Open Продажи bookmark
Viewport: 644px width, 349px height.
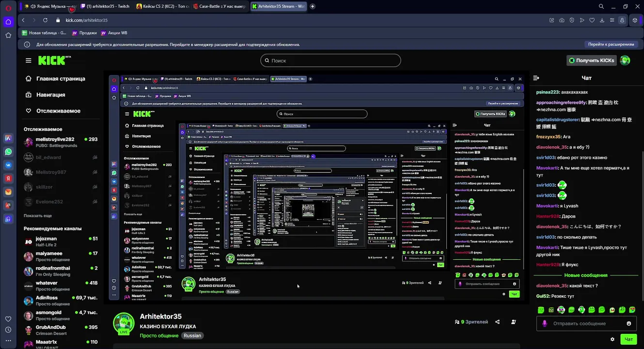coord(84,33)
